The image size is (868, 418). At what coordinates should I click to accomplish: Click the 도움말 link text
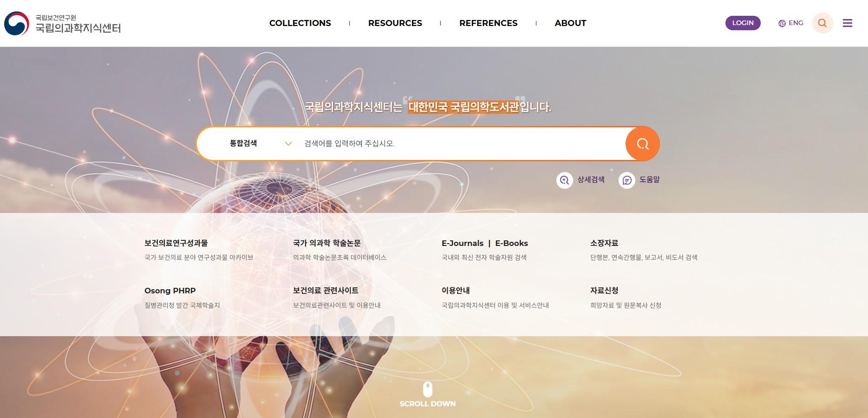649,179
